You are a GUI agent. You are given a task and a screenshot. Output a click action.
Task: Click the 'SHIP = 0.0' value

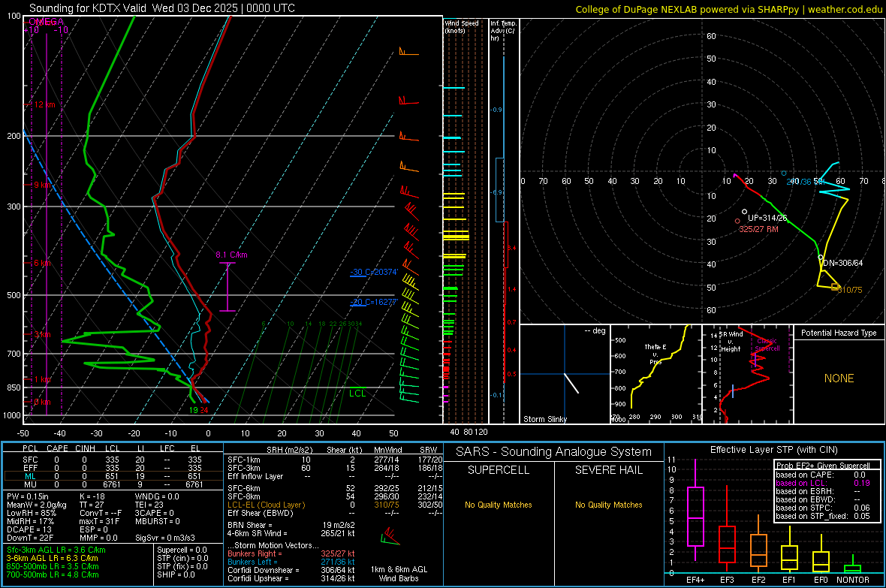coord(176,574)
